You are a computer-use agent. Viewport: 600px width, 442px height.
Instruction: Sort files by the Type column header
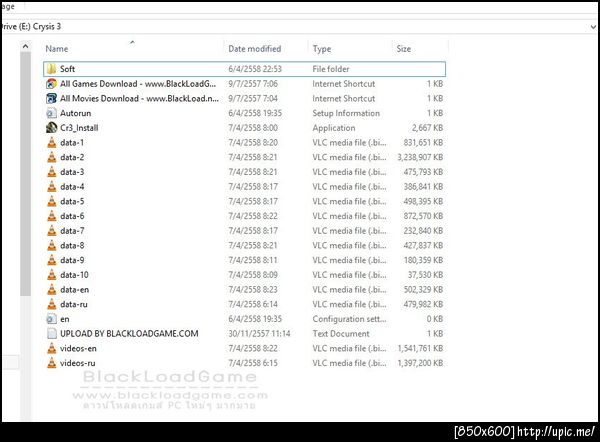(x=322, y=49)
